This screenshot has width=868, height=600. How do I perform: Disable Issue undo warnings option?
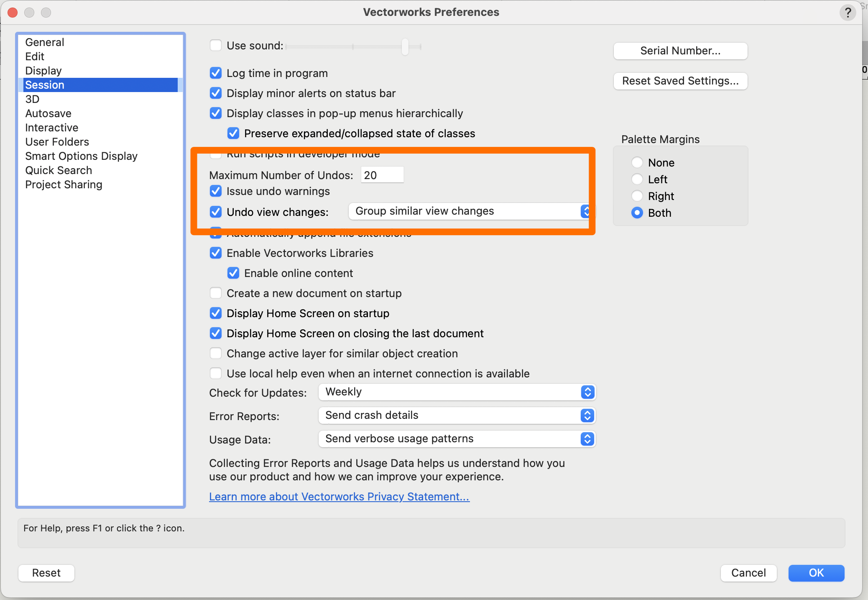pyautogui.click(x=216, y=191)
